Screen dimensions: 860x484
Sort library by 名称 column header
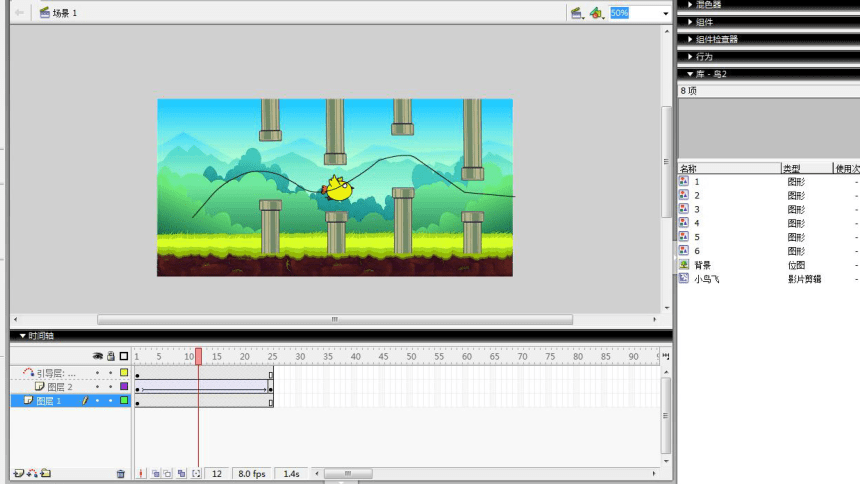point(729,168)
